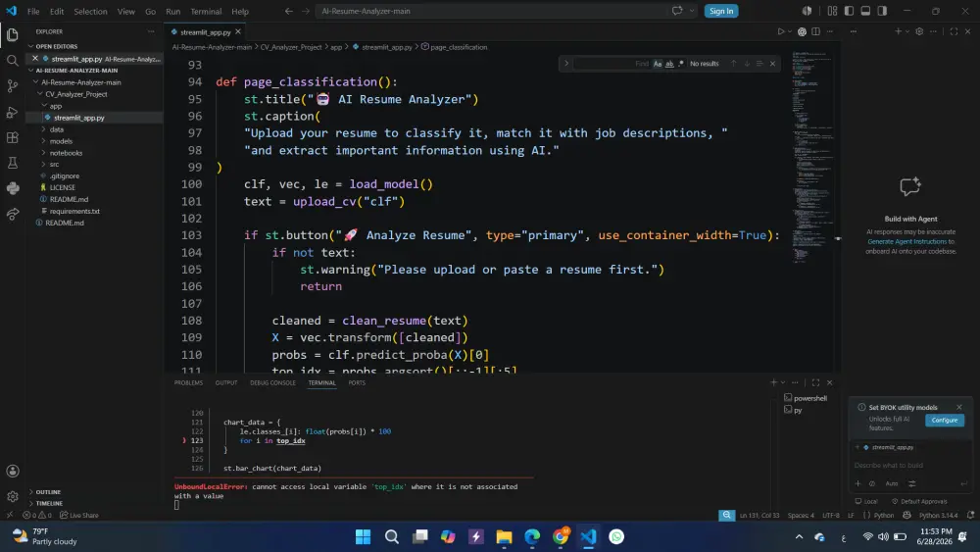Switch to the Debug Console tab
This screenshot has width=980, height=552.
click(272, 382)
